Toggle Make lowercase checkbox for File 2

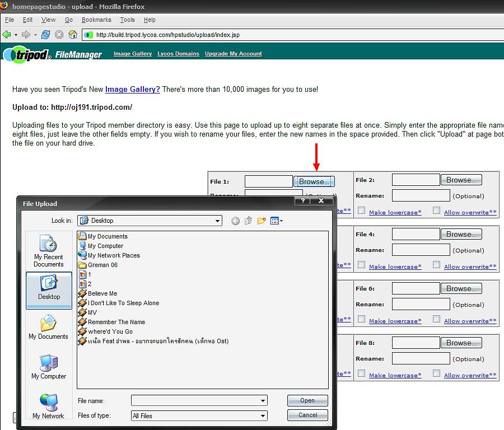click(x=362, y=211)
